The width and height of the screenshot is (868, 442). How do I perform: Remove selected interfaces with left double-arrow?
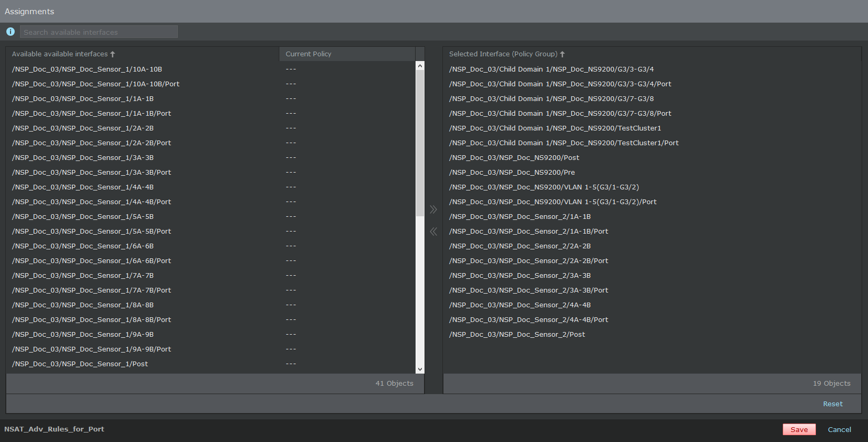[x=433, y=232]
